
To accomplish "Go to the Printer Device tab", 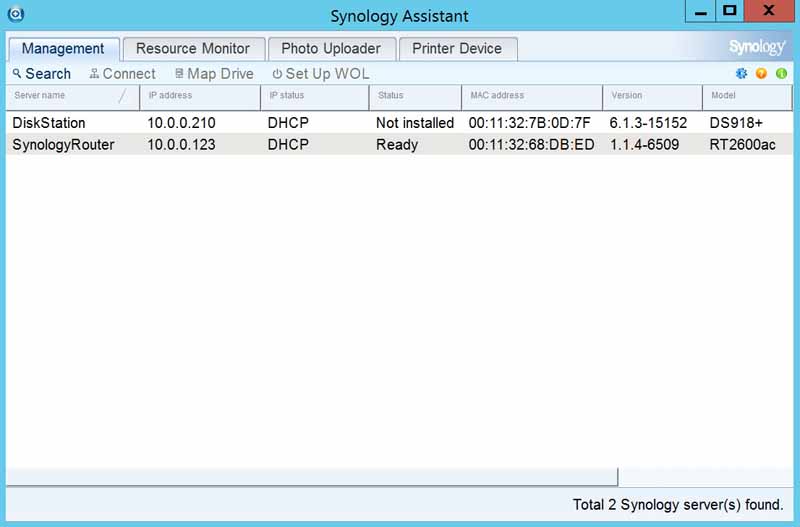I will (457, 48).
